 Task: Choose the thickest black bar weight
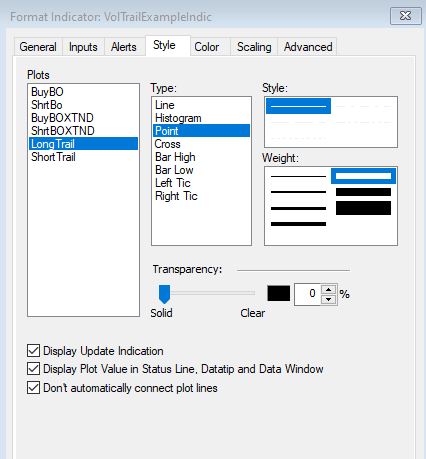pyautogui.click(x=363, y=208)
